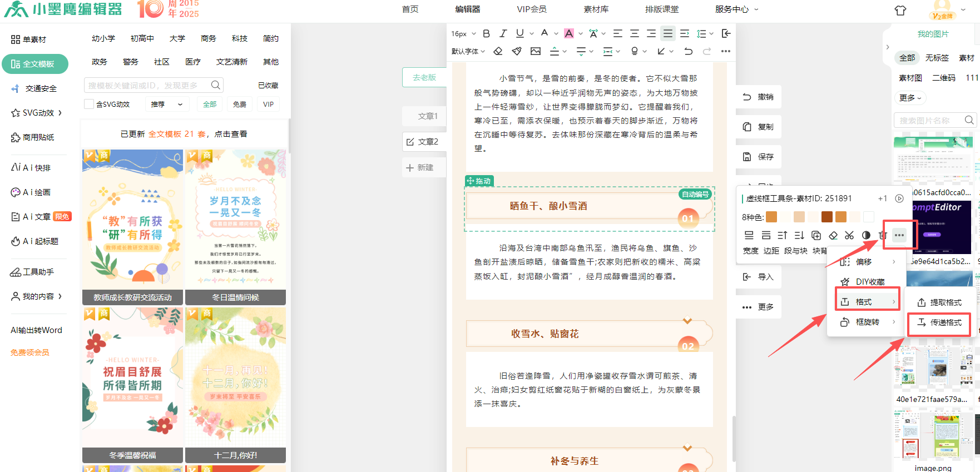
Task: Insert an image from the toolbar
Action: point(536,51)
